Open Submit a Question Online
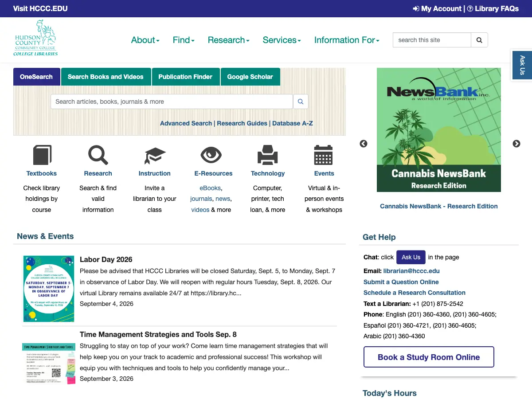Screen dimensions: 532x399 401,282
